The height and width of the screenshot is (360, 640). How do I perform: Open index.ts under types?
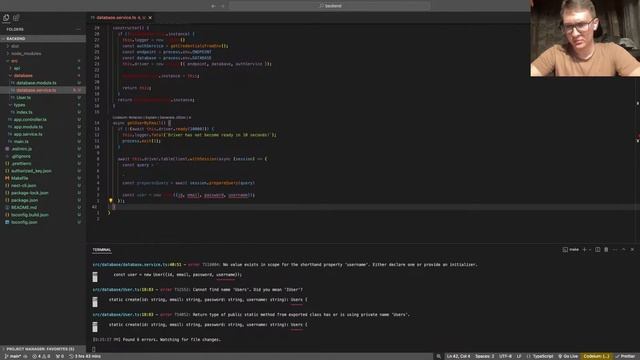point(24,112)
